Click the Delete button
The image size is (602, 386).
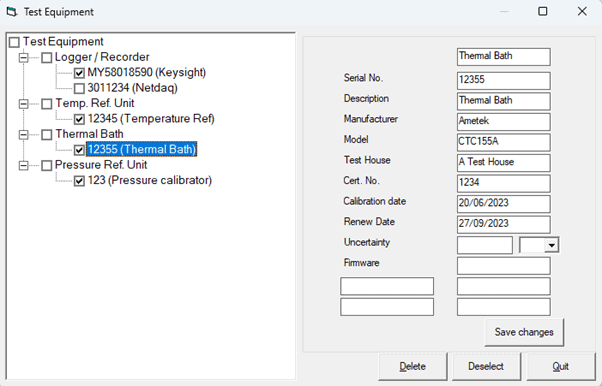(x=413, y=366)
